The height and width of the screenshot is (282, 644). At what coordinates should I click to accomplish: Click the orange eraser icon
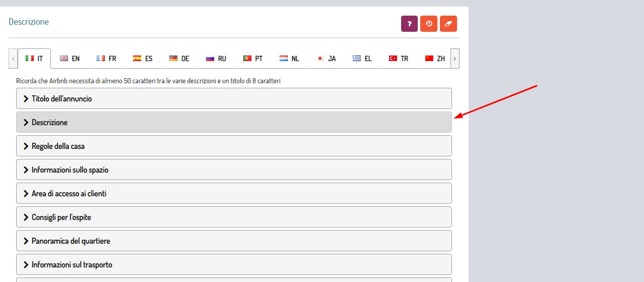[448, 24]
